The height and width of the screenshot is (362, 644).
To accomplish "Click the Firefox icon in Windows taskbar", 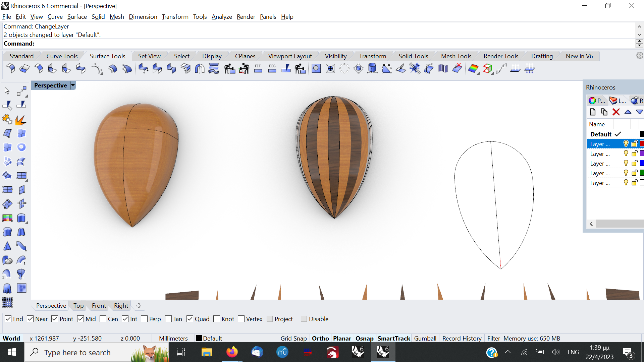I will click(x=232, y=352).
